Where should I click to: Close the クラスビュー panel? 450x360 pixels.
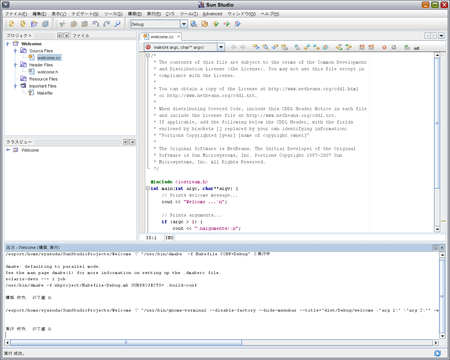point(132,142)
